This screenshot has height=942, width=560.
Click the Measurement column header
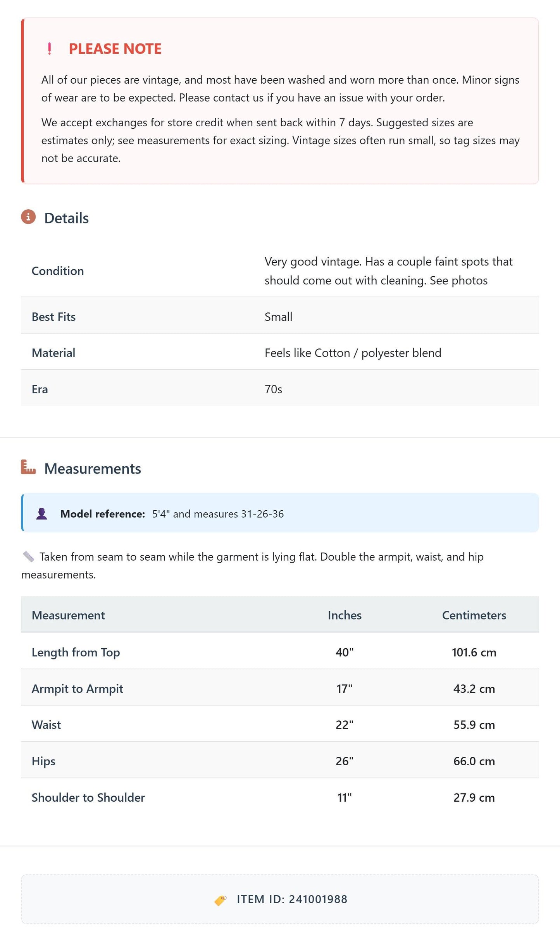(x=68, y=615)
